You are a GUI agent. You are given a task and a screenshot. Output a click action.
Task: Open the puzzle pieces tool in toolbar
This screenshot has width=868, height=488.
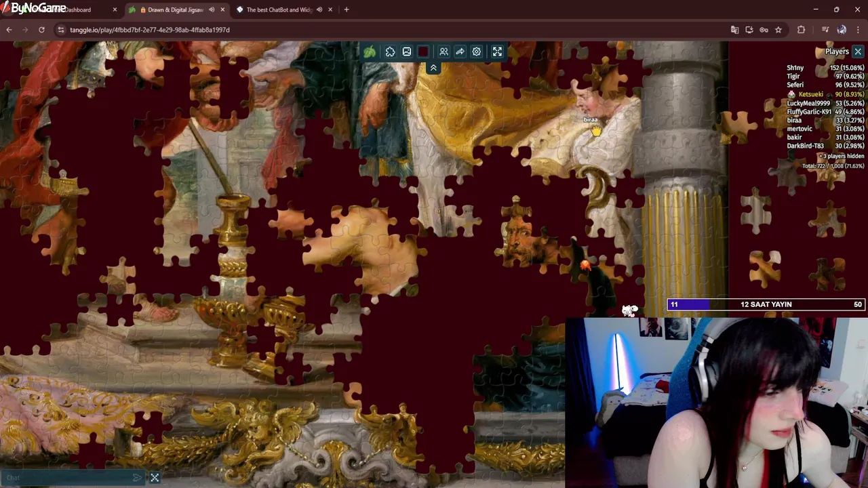(391, 52)
